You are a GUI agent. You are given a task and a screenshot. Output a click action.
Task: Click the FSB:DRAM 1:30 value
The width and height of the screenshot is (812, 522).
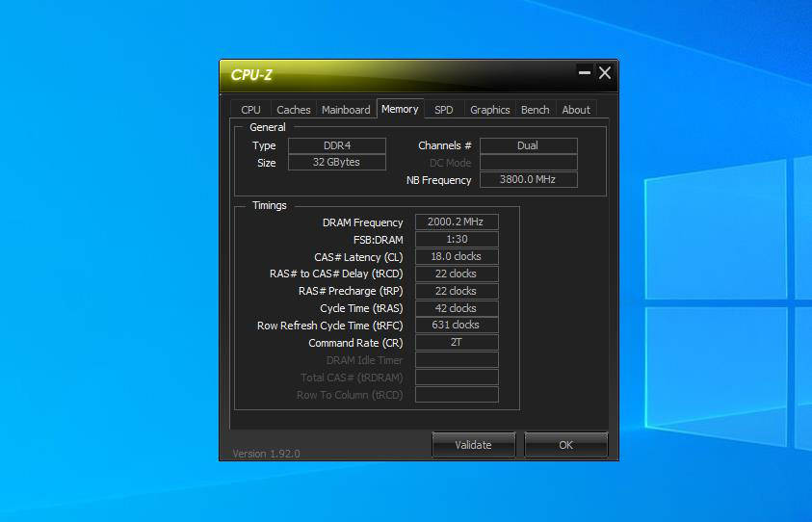(457, 239)
